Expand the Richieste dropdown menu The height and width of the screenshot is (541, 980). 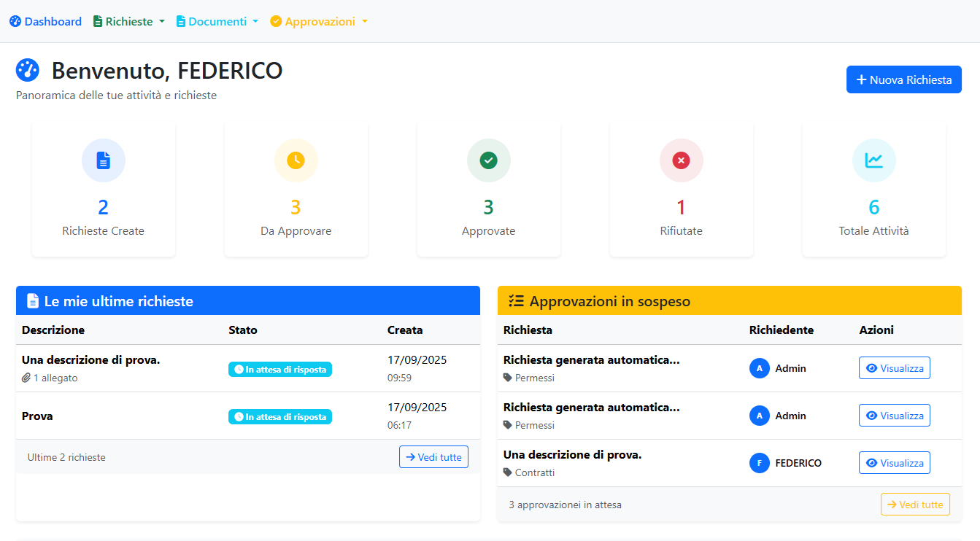coord(128,22)
